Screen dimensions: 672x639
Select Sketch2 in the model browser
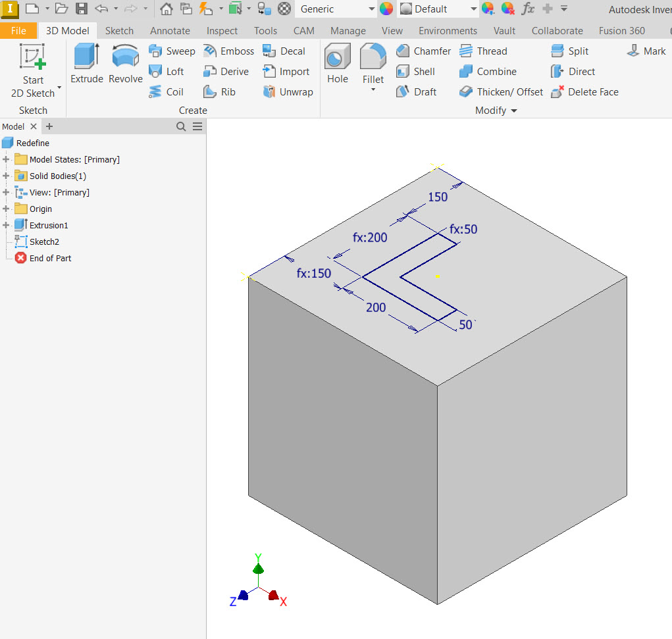point(43,242)
